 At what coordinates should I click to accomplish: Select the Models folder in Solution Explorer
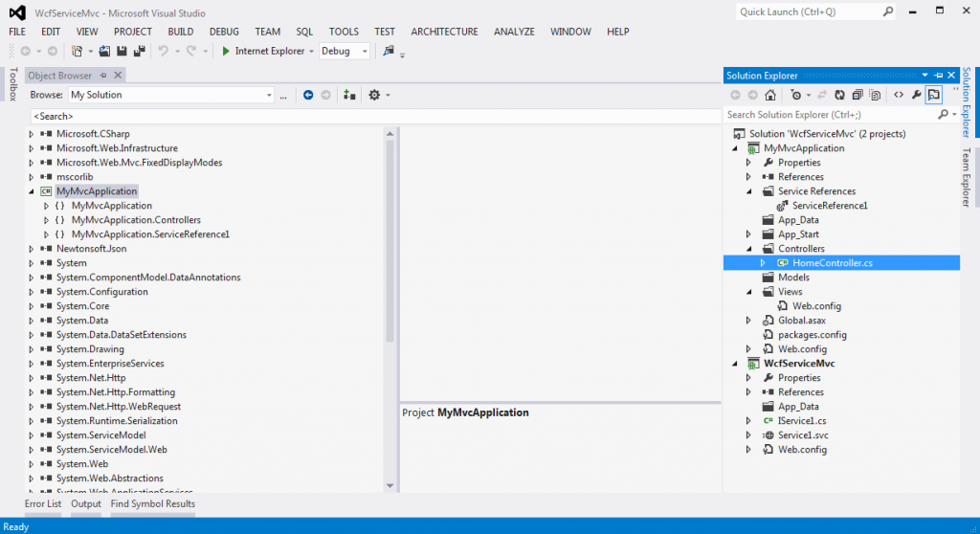[793, 278]
